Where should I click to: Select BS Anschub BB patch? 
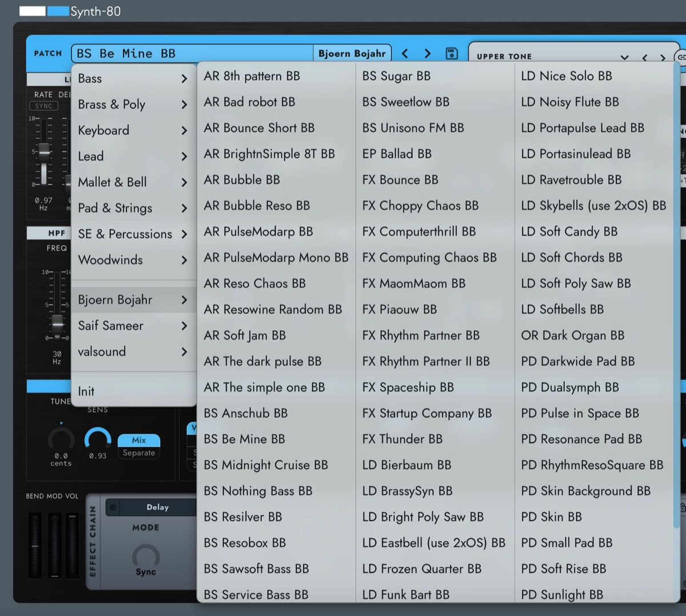[276, 413]
